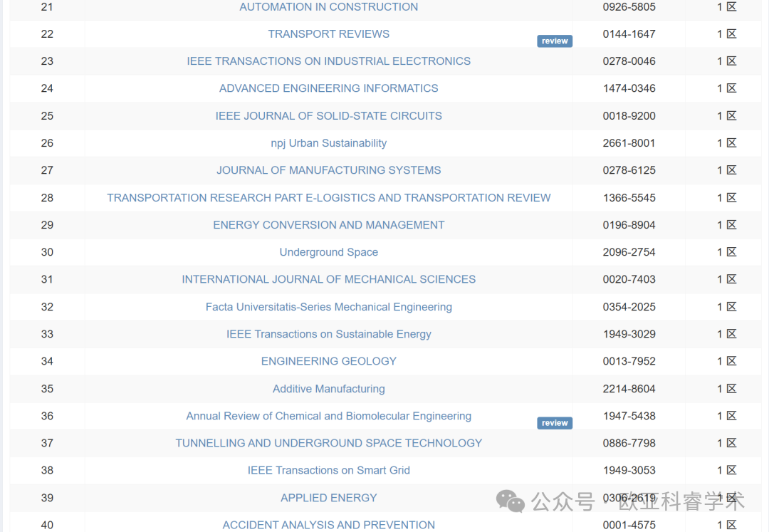Open AUTOMATION IN CONSTRUCTION journal link
This screenshot has width=769, height=532.
(328, 7)
